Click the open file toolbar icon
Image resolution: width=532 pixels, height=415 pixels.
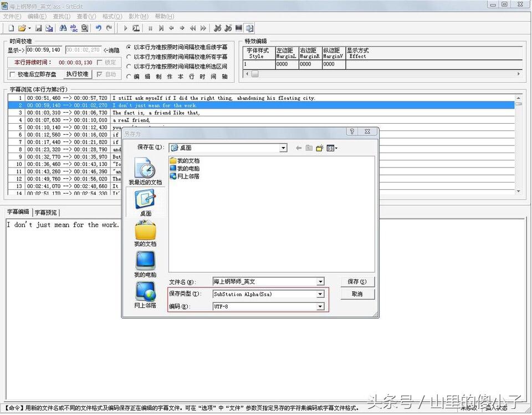tap(22, 28)
